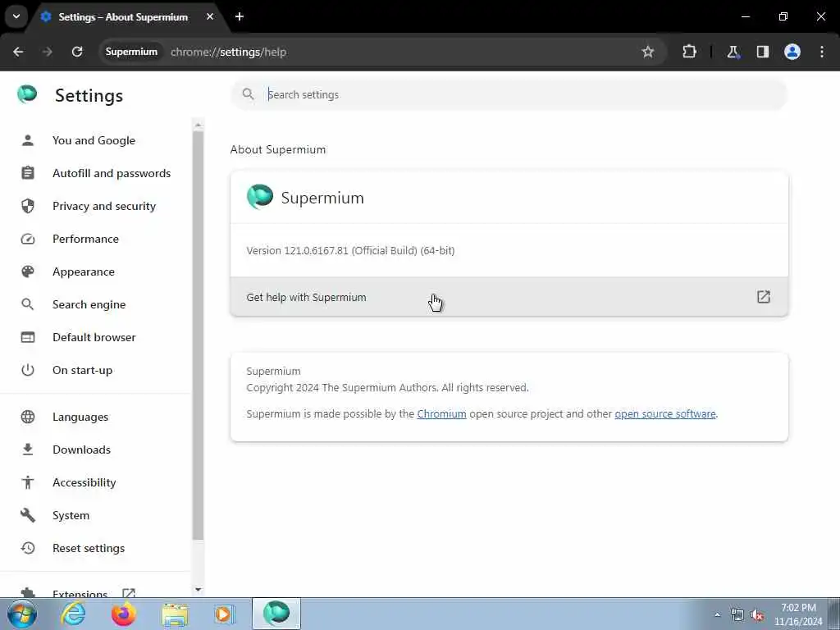
Task: Open Downloads settings
Action: click(81, 450)
